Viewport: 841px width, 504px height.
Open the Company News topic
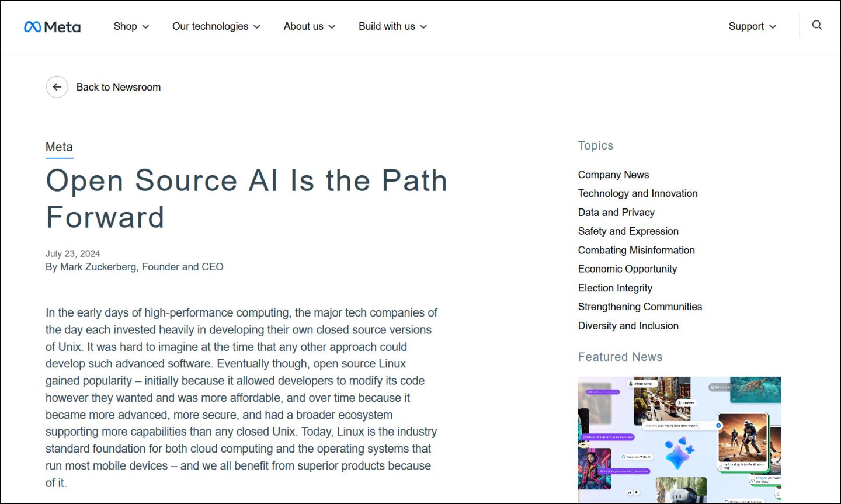[613, 175]
